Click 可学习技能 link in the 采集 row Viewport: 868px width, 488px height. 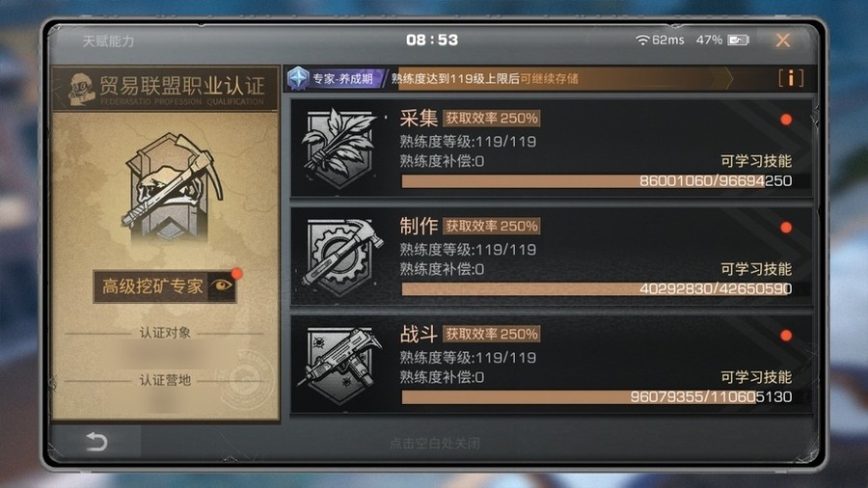tap(755, 161)
